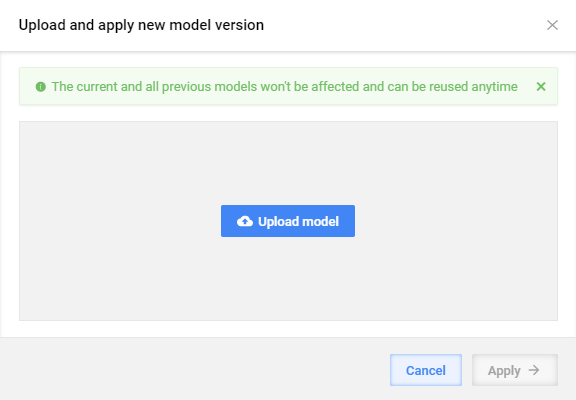Click the dialog title heading
Image resolution: width=576 pixels, height=400 pixels.
click(141, 25)
